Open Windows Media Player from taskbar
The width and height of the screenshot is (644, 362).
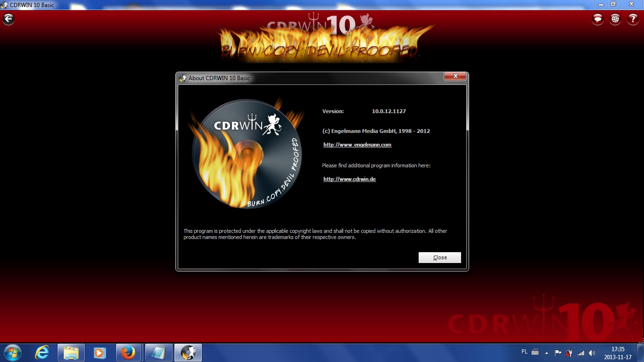coord(99,353)
